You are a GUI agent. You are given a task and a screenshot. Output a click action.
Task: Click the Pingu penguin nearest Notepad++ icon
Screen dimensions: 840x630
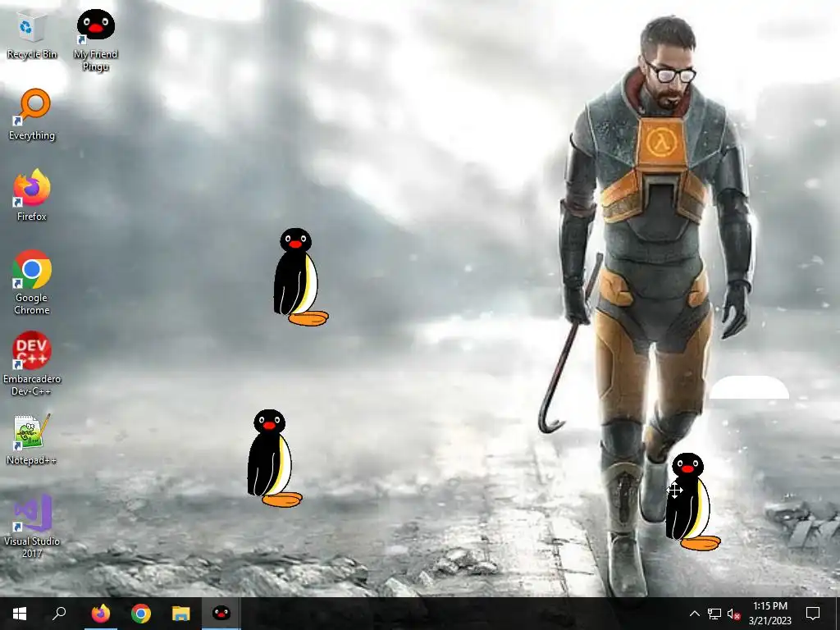click(x=273, y=458)
